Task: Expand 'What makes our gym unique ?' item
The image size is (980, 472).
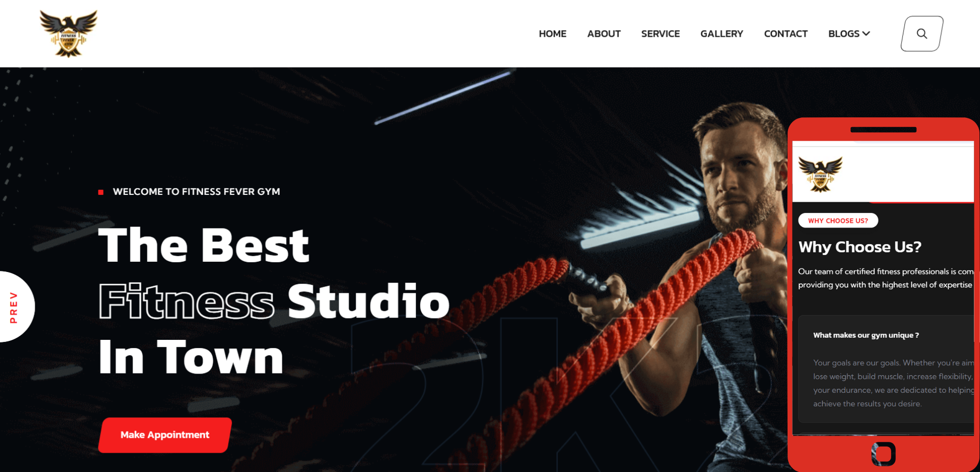Action: 866,335
